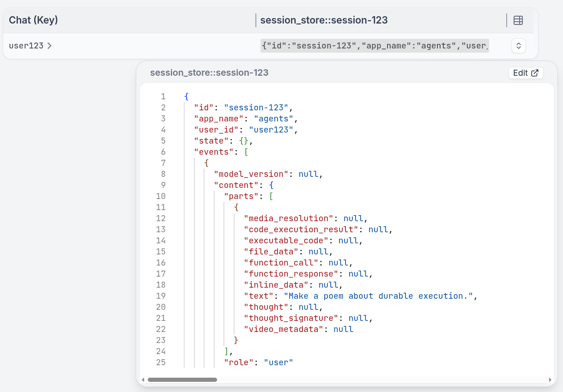Viewport: 563px width, 392px height.
Task: Click line number 19 in the gutter
Action: [161, 296]
